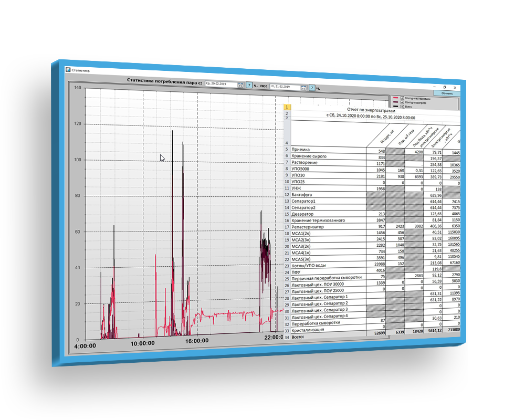Open the start hour dropdown showing 7

[249, 85]
